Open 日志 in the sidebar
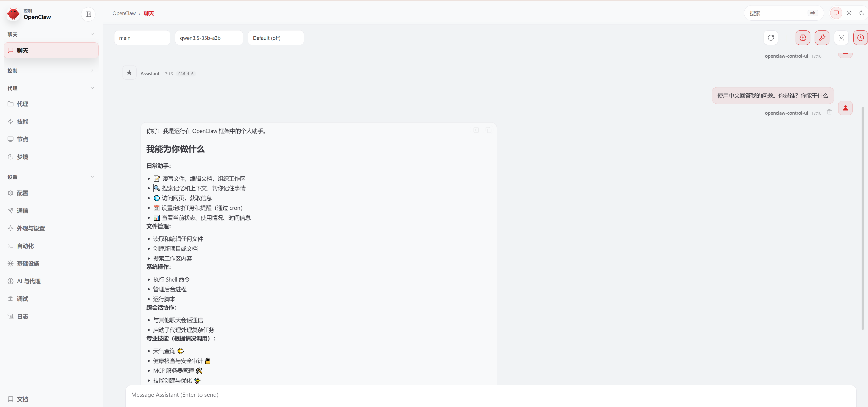Screen dimensions: 868x407 (51, 316)
